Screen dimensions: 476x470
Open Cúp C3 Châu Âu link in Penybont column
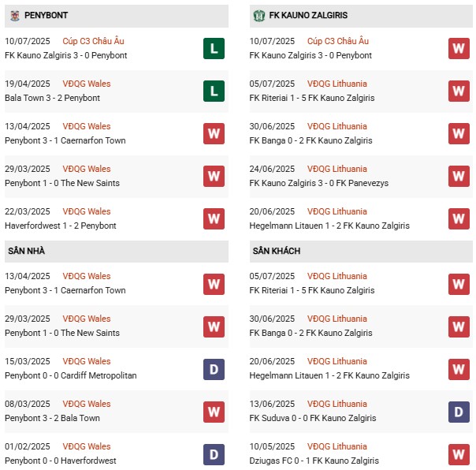point(95,41)
